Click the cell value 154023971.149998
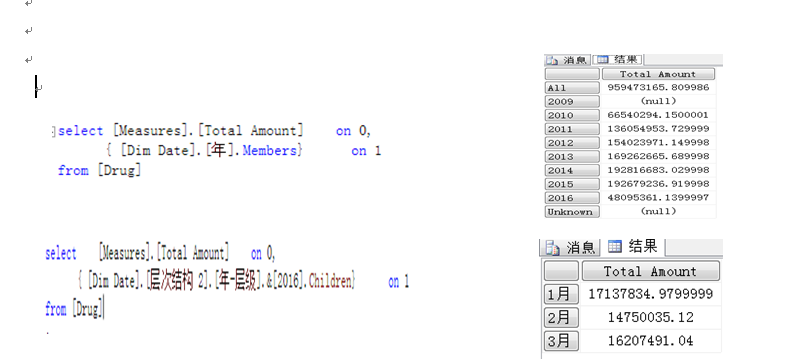 tap(658, 142)
